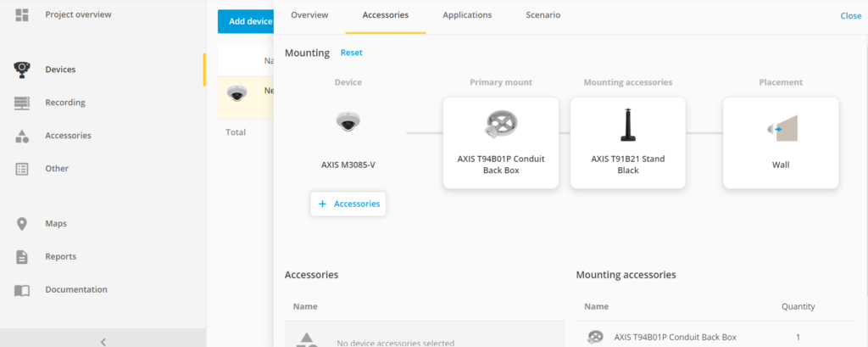This screenshot has height=347, width=868.
Task: Click the Mounting accessories heading above table
Action: tap(626, 275)
